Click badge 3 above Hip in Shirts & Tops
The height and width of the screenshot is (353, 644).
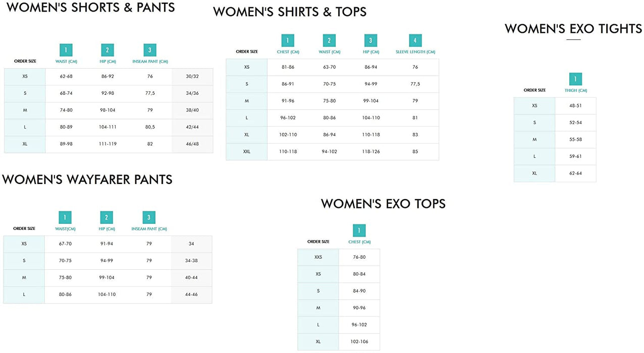pos(371,40)
